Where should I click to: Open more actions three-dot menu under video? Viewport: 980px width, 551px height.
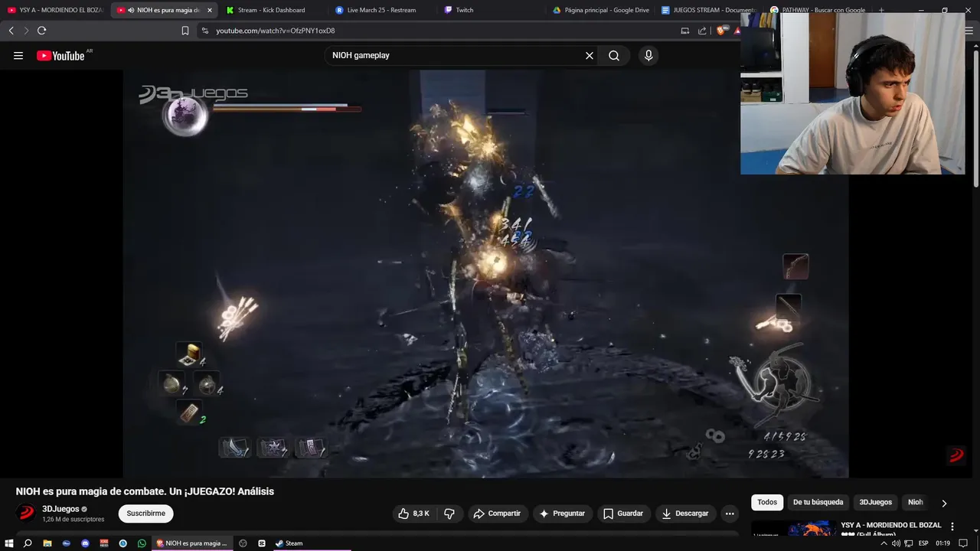pyautogui.click(x=730, y=514)
